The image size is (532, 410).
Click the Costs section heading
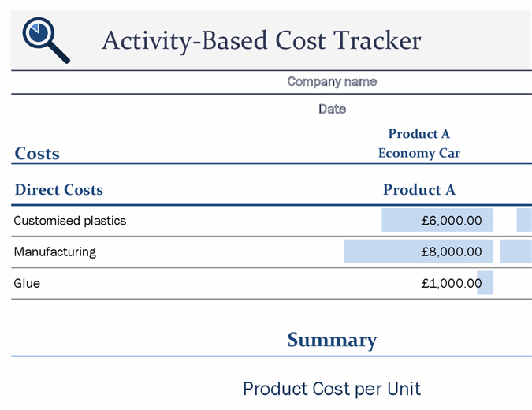coord(37,153)
